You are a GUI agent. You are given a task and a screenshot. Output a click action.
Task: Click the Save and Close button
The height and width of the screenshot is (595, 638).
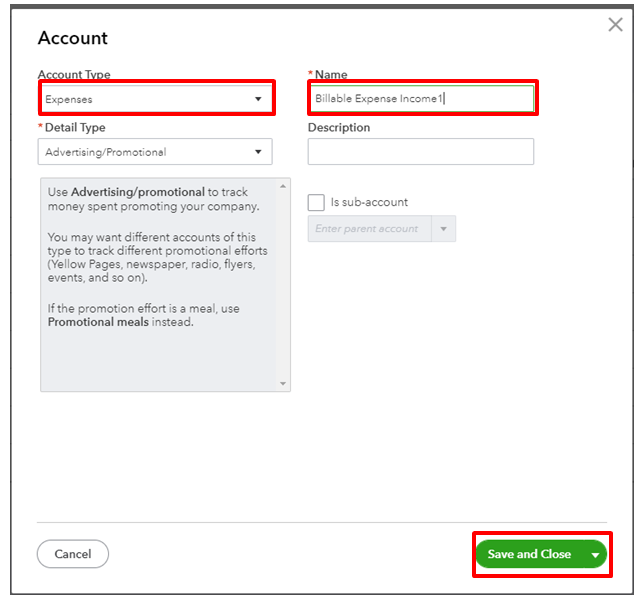[529, 554]
